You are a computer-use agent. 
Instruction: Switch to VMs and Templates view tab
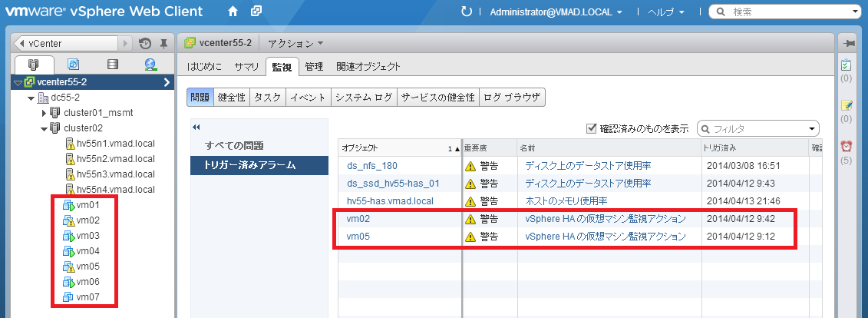[x=73, y=65]
